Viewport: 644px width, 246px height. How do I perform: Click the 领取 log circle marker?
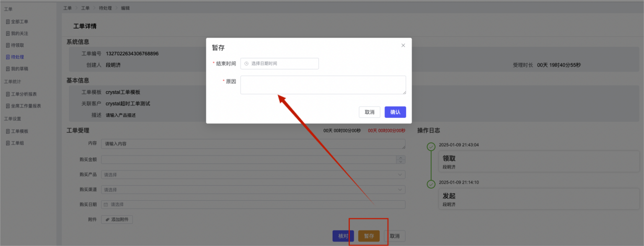pyautogui.click(x=431, y=147)
